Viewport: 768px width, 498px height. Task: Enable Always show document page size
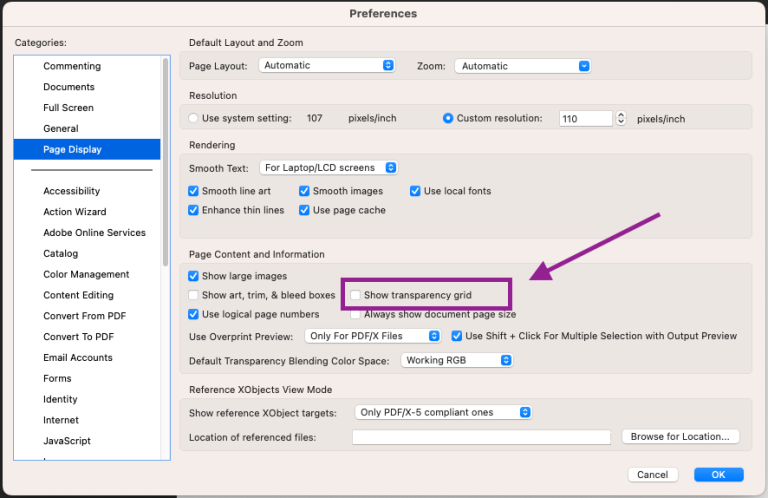click(x=356, y=314)
